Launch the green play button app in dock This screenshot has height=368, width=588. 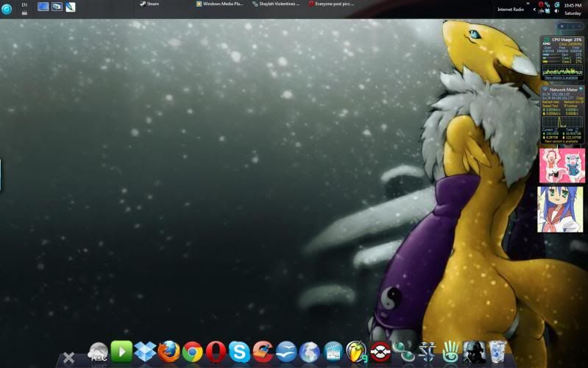(x=121, y=351)
